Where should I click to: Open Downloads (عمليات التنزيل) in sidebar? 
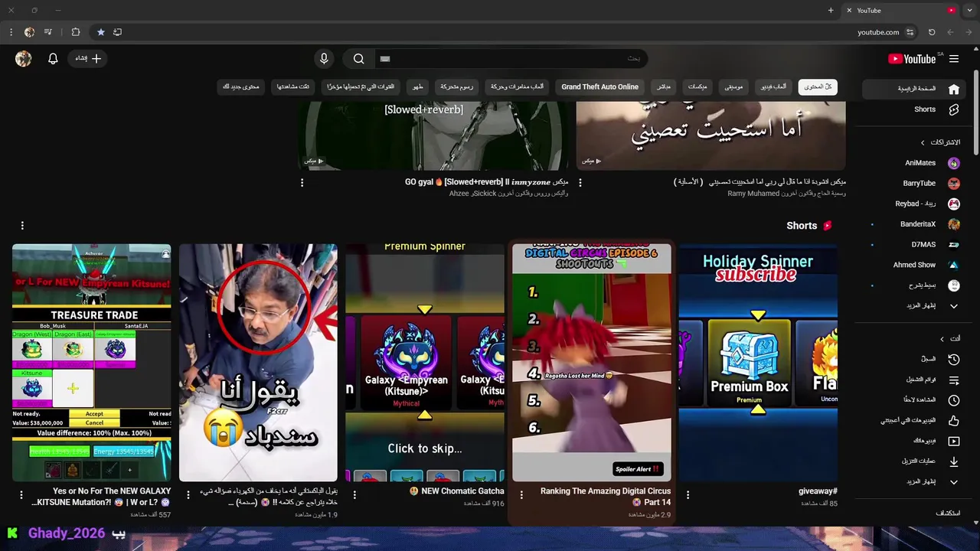tap(915, 461)
